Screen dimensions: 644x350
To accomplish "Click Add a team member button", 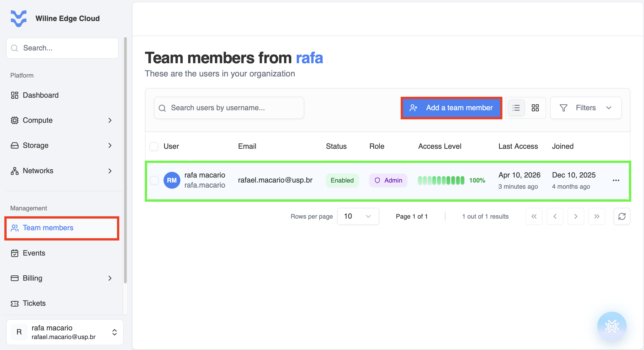I will pyautogui.click(x=451, y=108).
